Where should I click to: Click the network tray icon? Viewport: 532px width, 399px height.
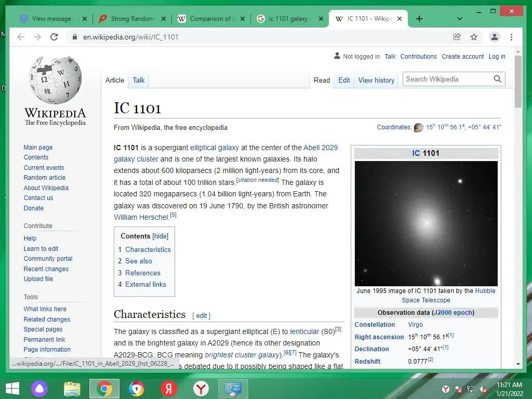(471, 389)
